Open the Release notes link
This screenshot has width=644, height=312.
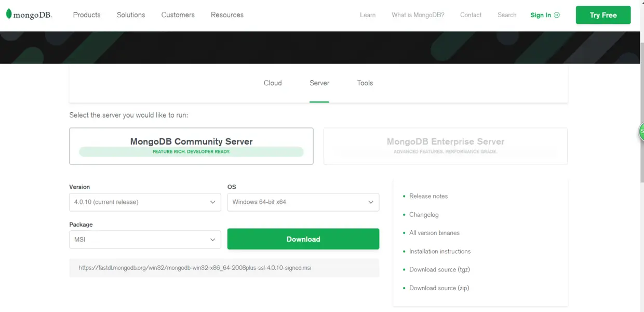click(x=428, y=196)
